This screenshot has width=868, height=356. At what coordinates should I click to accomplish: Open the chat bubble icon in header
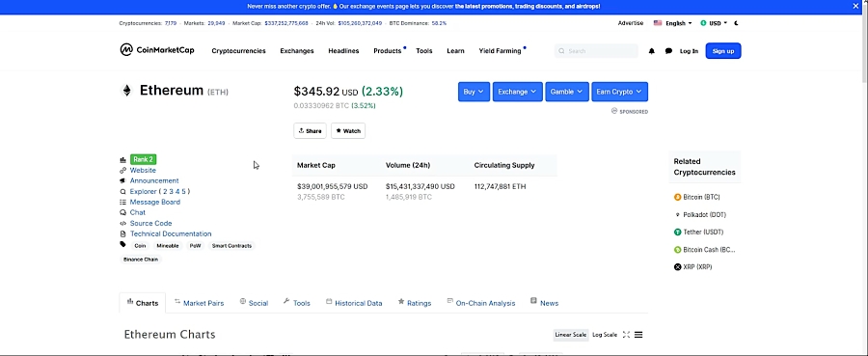[668, 51]
